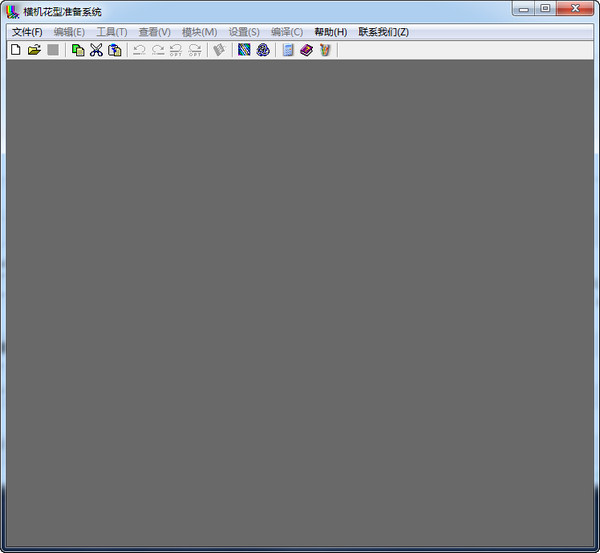Click the grayed-out save icon
Screen dimensions: 600x553
(53, 50)
